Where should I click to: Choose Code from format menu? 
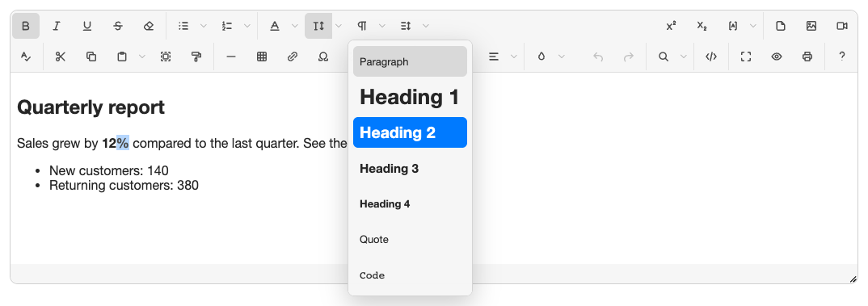pyautogui.click(x=411, y=275)
